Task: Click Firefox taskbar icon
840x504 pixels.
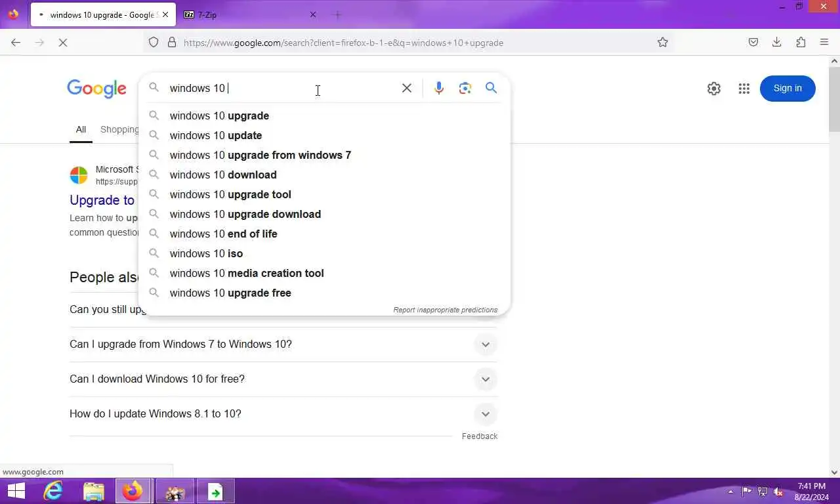Action: [x=133, y=491]
